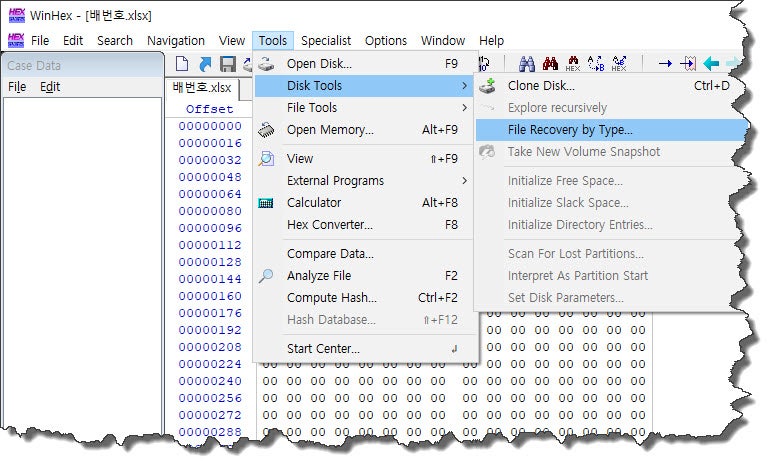Click the teal Back arrow icon
The width and height of the screenshot is (775, 470).
(711, 63)
